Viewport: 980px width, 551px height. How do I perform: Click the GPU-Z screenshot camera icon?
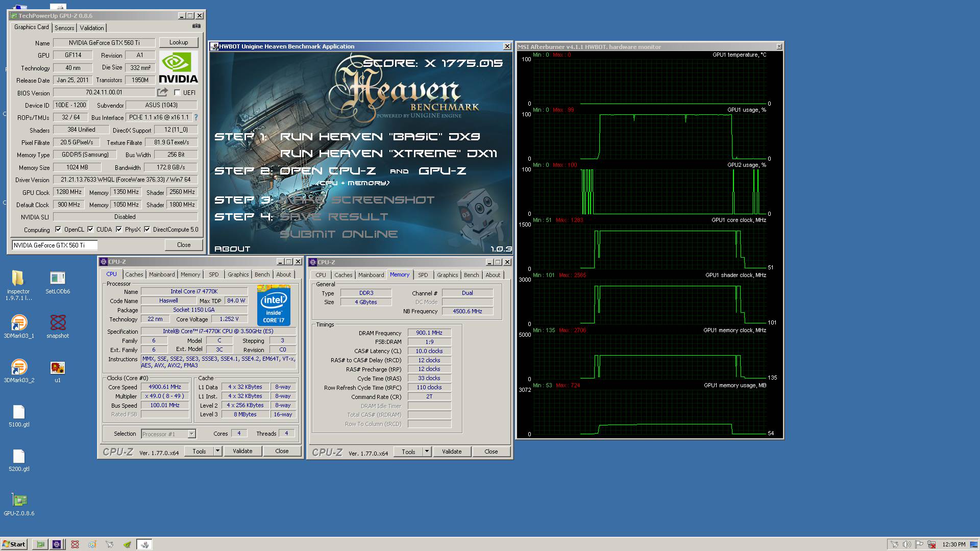pyautogui.click(x=197, y=26)
